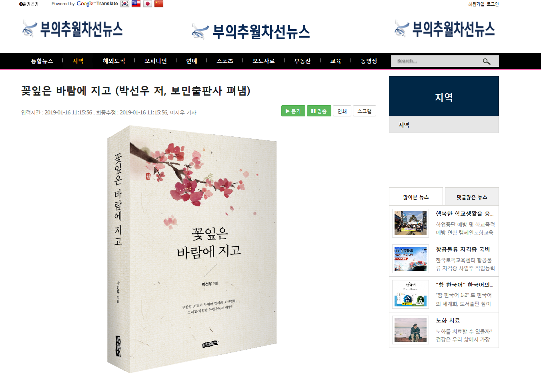Screen dimensions: 541x392
Task: Click the 즐겨찾기 bookmark icon link
Action: pos(29,4)
